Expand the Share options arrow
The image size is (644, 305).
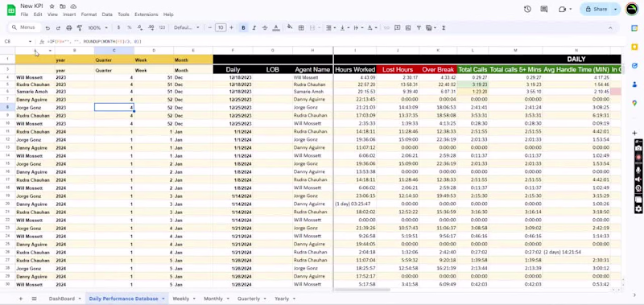(615, 9)
